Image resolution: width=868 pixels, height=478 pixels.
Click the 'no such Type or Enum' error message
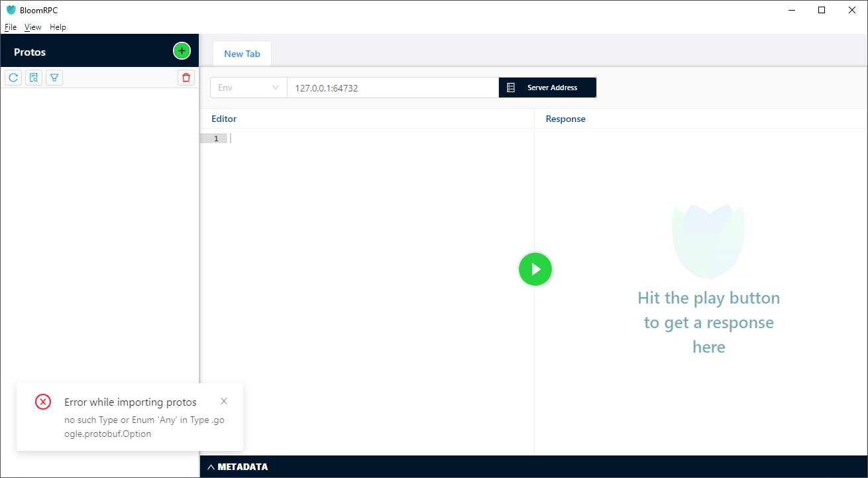tap(144, 427)
